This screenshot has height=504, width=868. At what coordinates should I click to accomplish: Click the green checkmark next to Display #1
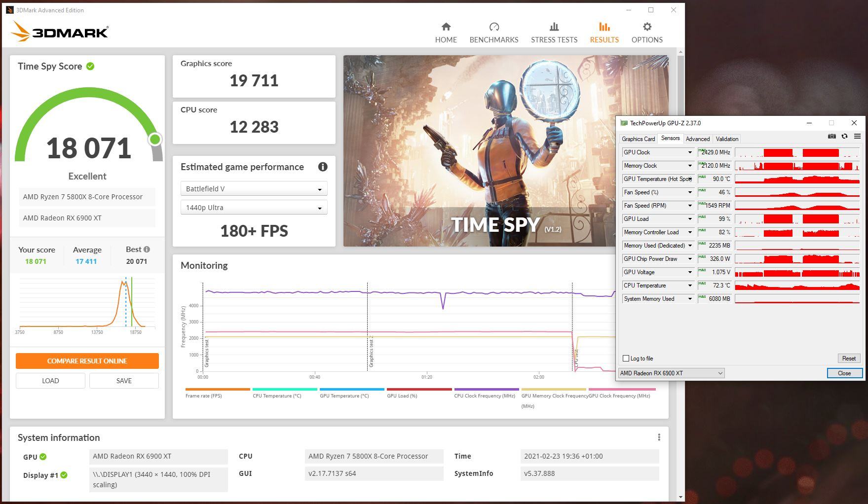64,475
